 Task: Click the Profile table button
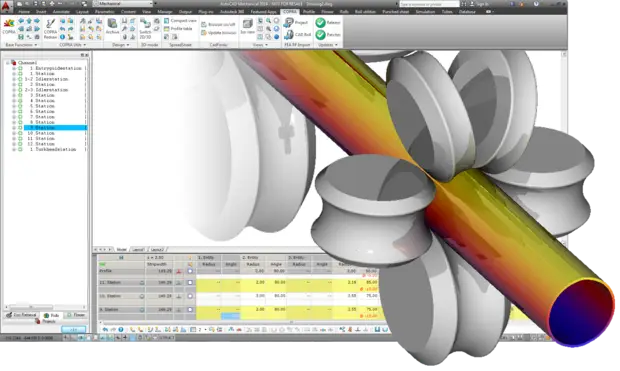[178, 29]
